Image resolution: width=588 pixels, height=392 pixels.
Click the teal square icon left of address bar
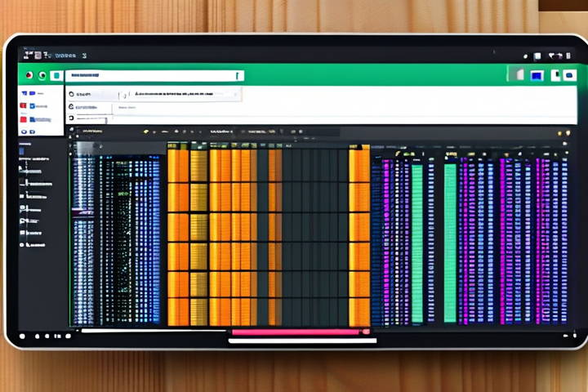coord(56,75)
